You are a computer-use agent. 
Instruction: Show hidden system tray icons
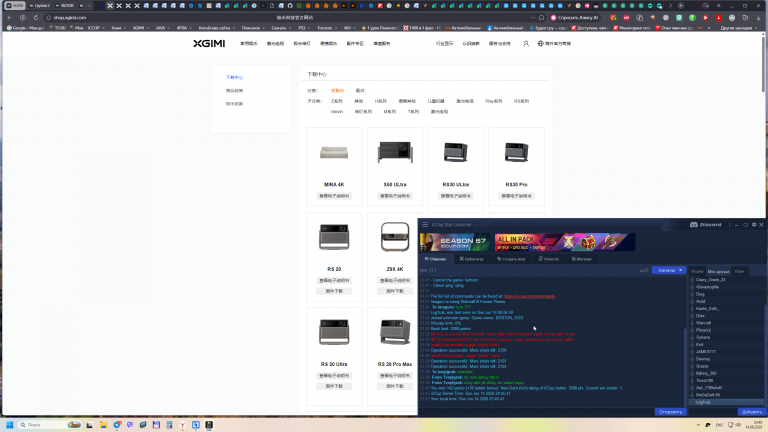[x=698, y=425]
